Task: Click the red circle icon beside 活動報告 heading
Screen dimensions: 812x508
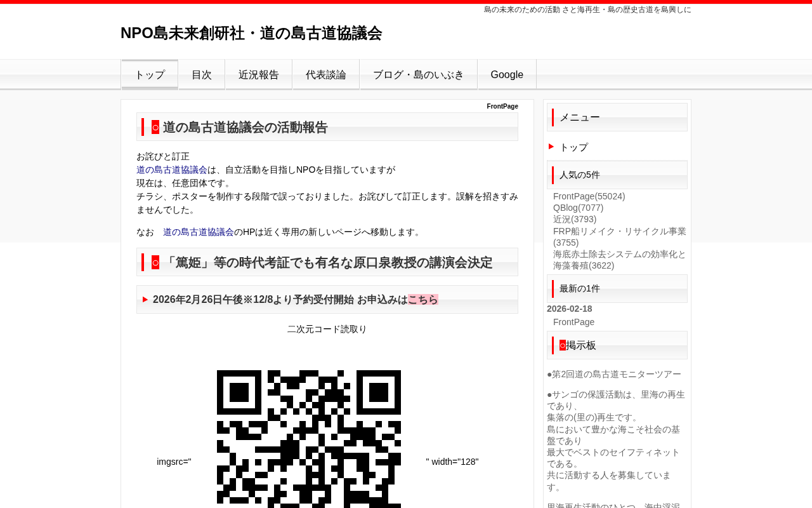Action: (155, 127)
